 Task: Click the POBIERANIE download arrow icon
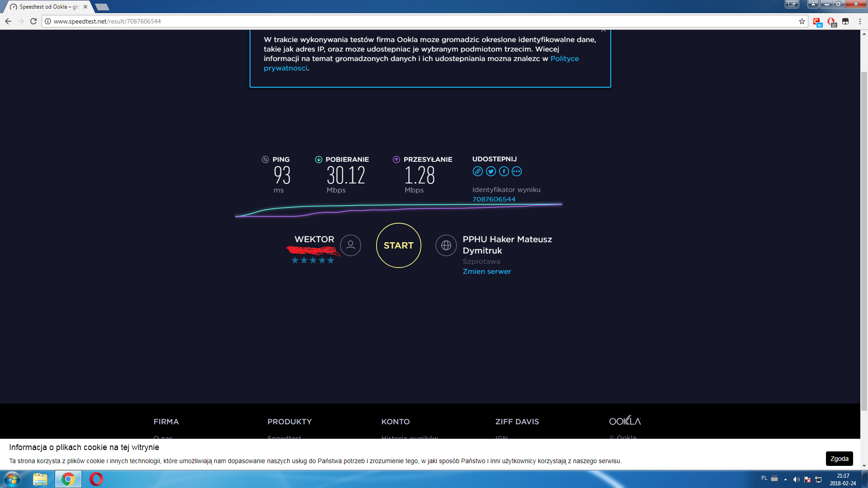point(319,160)
